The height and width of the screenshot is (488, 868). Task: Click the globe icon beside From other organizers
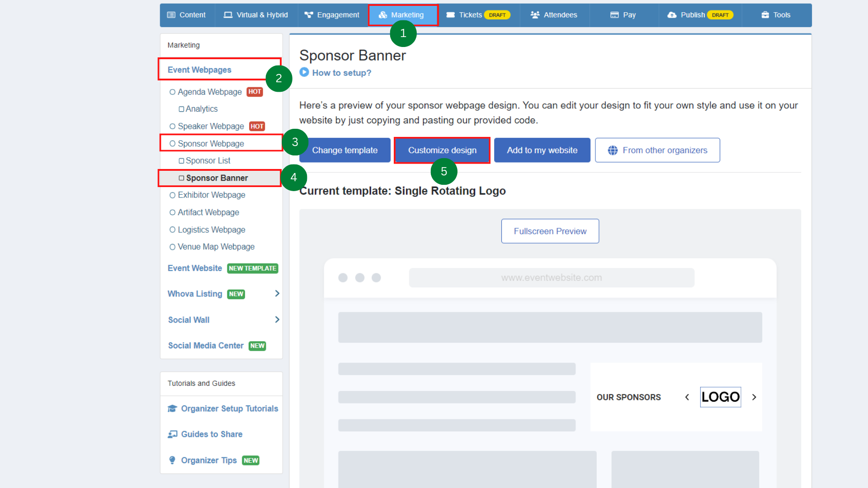(x=613, y=150)
